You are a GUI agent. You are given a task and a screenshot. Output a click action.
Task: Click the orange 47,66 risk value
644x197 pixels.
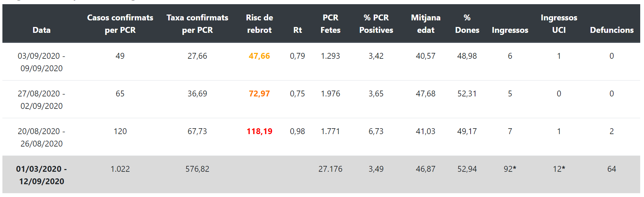click(x=259, y=56)
